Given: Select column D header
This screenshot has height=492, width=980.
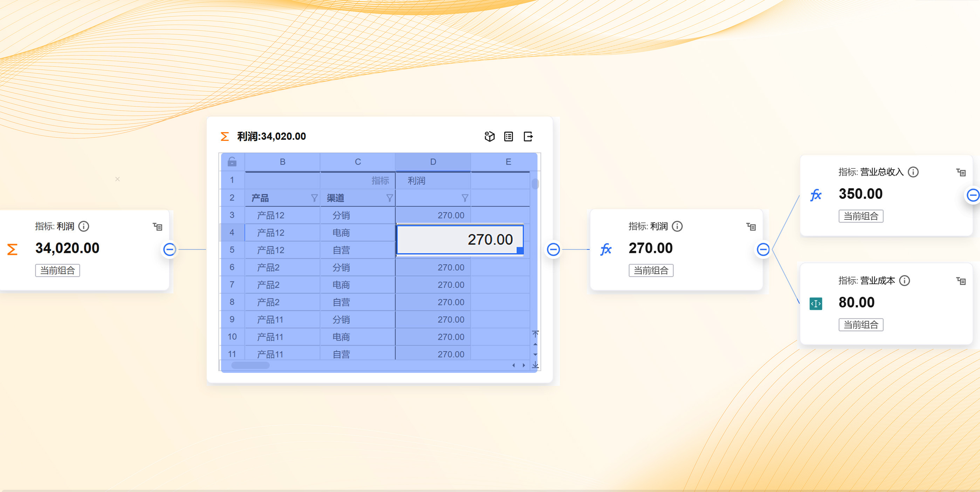Looking at the screenshot, I should 433,162.
